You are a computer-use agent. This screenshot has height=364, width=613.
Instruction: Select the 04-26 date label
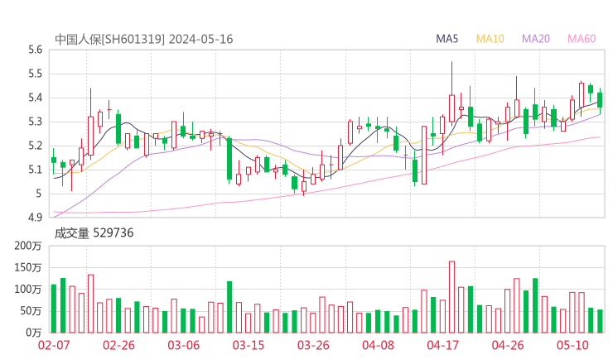508,345
